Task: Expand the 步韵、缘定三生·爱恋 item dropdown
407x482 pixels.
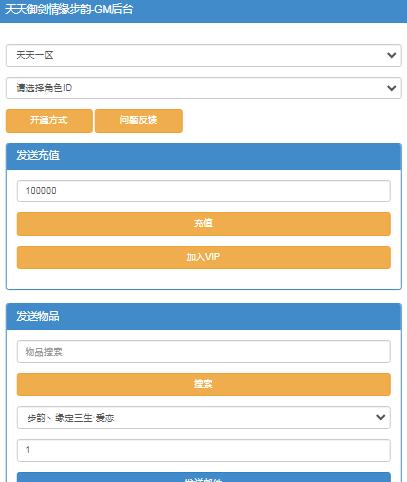Action: [x=203, y=417]
